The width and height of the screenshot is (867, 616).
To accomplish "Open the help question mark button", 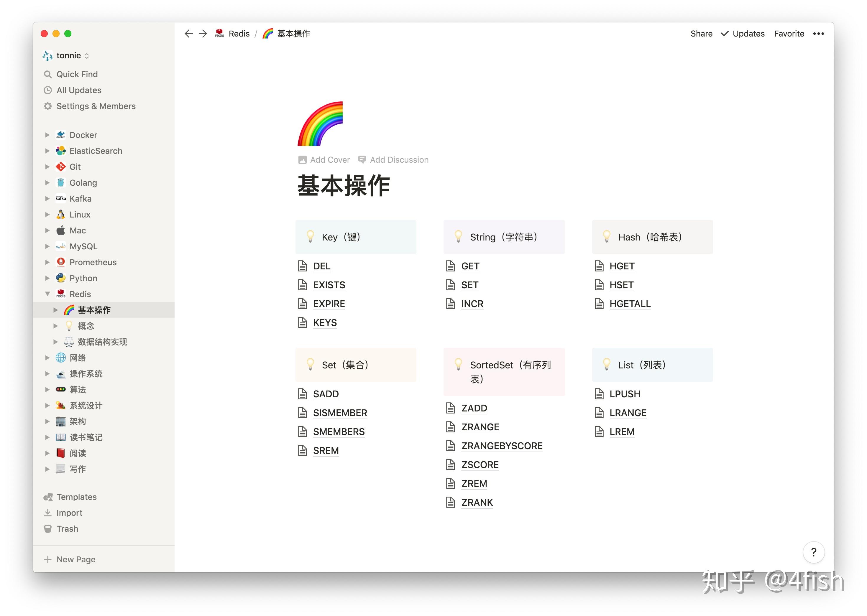I will [x=814, y=552].
